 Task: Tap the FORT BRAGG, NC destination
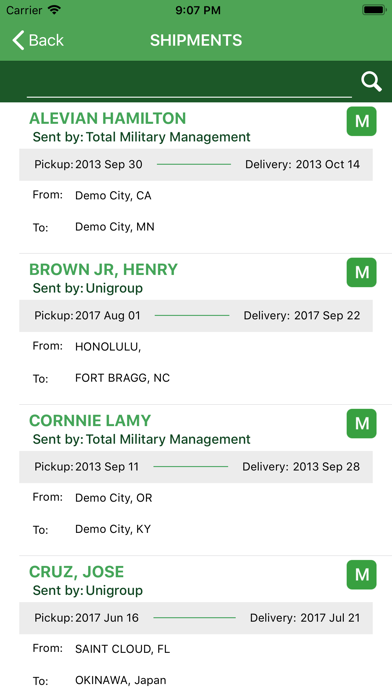123,378
